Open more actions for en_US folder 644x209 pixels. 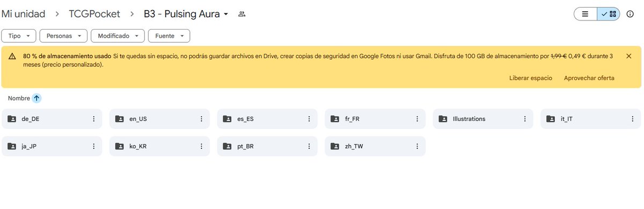(202, 119)
